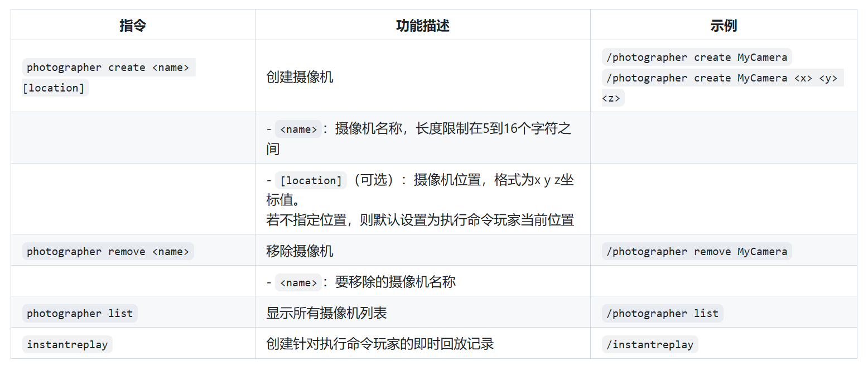
Task: Click the <name> tag before 要移除的摄像机名称
Action: (298, 283)
